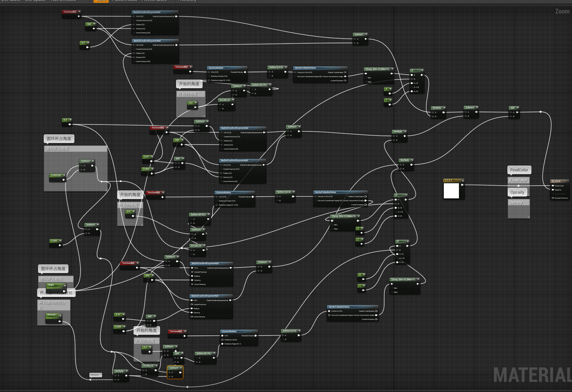The height and width of the screenshot is (392, 572).
Task: Select the gray Percent named reroute label
Action: 96,375
